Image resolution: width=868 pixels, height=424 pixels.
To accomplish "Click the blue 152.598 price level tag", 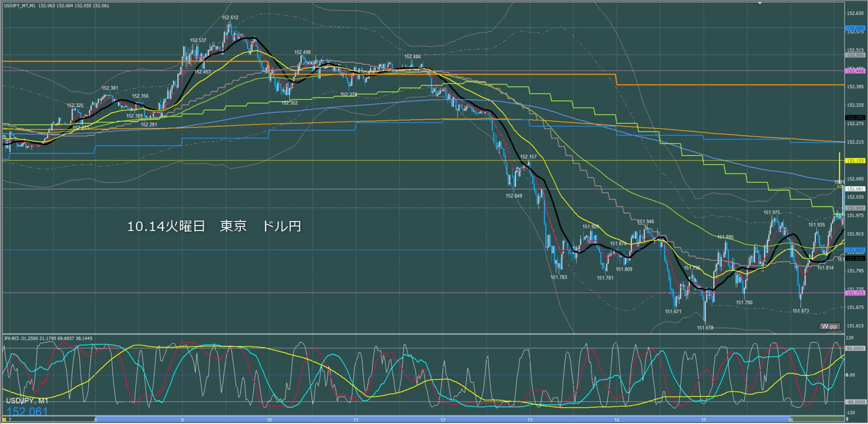I will tap(855, 28).
